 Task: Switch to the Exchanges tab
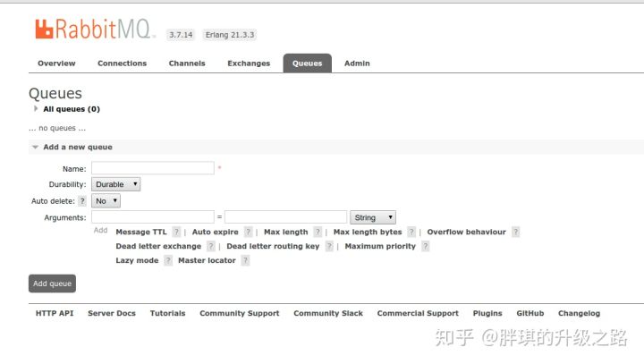point(249,63)
